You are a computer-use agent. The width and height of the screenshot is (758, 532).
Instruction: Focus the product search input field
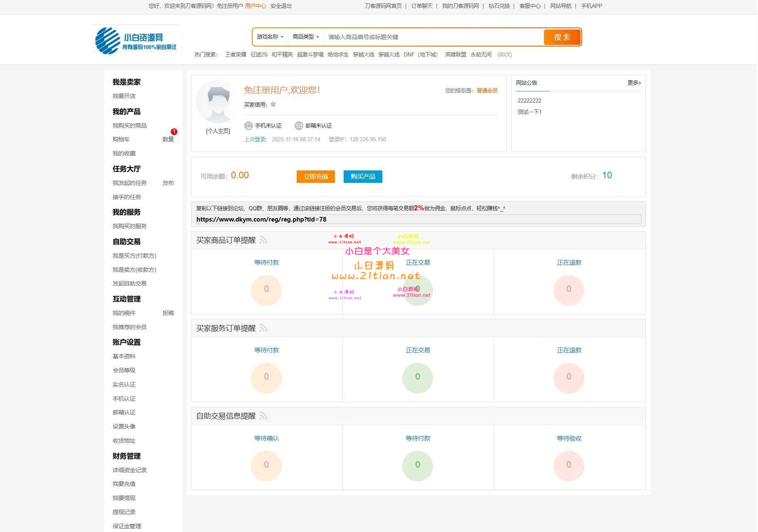point(432,37)
